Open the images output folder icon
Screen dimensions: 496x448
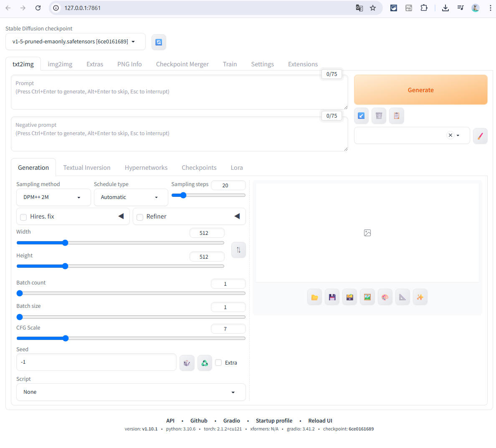click(314, 297)
